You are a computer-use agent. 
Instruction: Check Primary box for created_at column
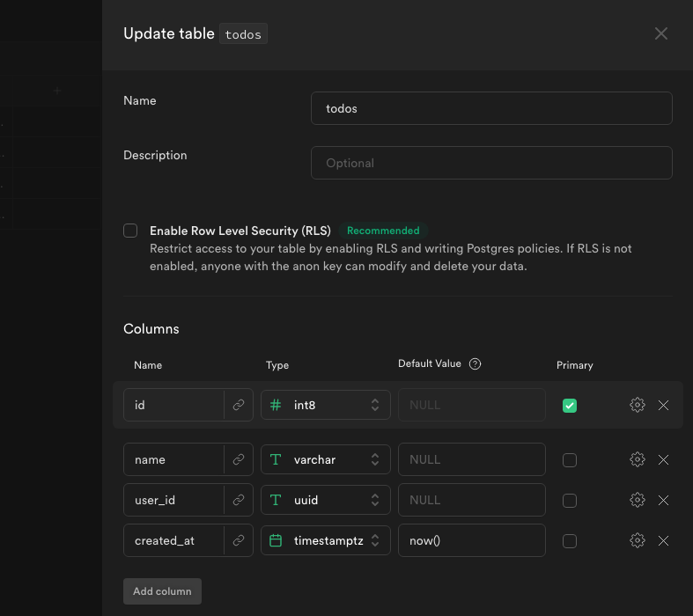click(x=570, y=541)
